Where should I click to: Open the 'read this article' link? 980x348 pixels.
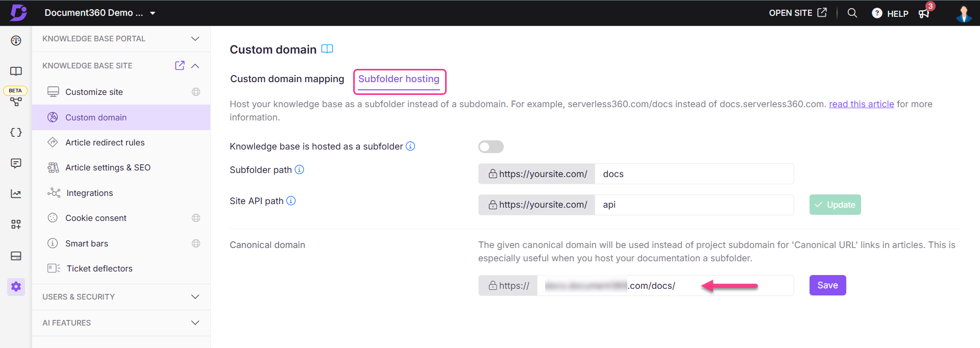point(862,104)
